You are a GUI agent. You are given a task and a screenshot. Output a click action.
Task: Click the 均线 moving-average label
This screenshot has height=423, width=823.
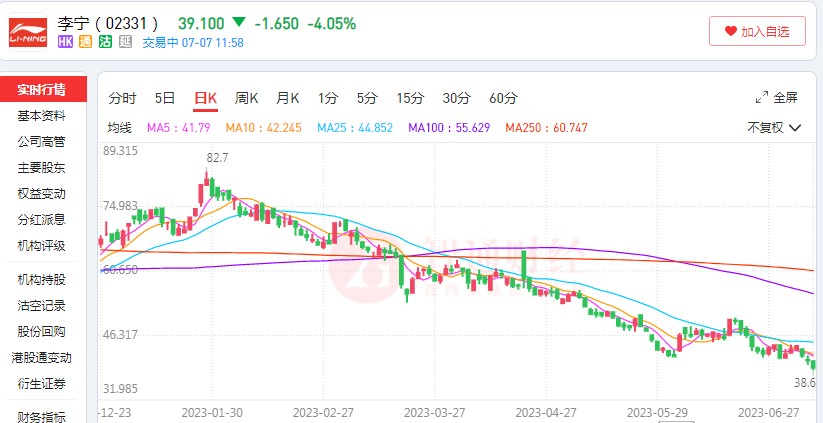coord(120,128)
